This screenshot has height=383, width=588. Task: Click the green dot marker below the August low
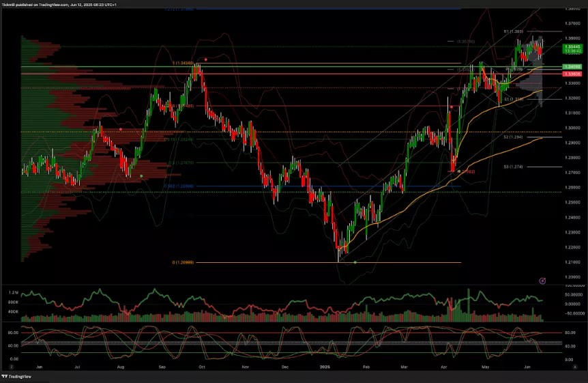141,176
